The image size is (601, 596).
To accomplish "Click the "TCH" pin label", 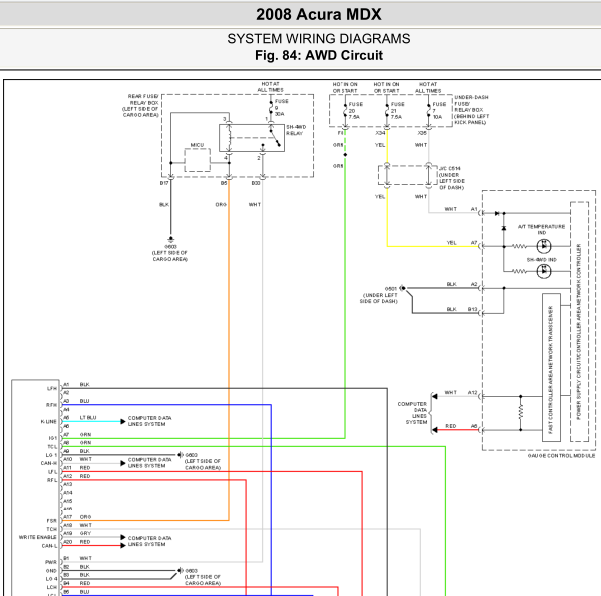I will tap(52, 529).
